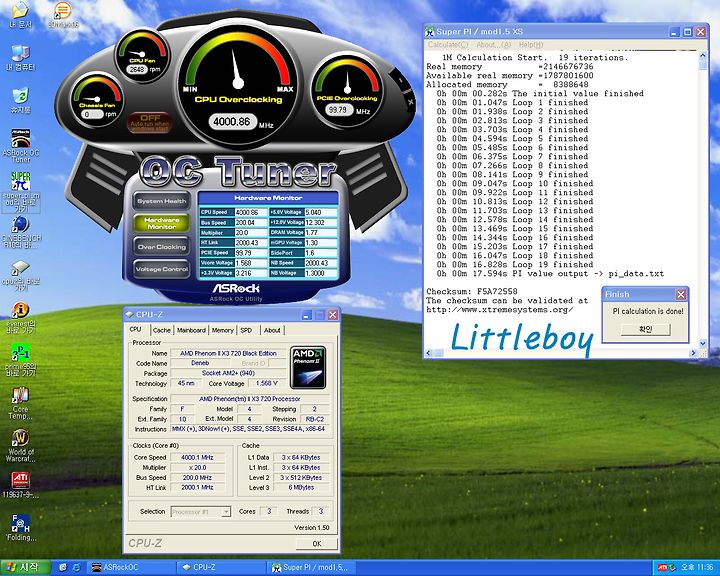Switch to the About tab in CPU-Z
This screenshot has height=576, width=720.
(x=272, y=330)
